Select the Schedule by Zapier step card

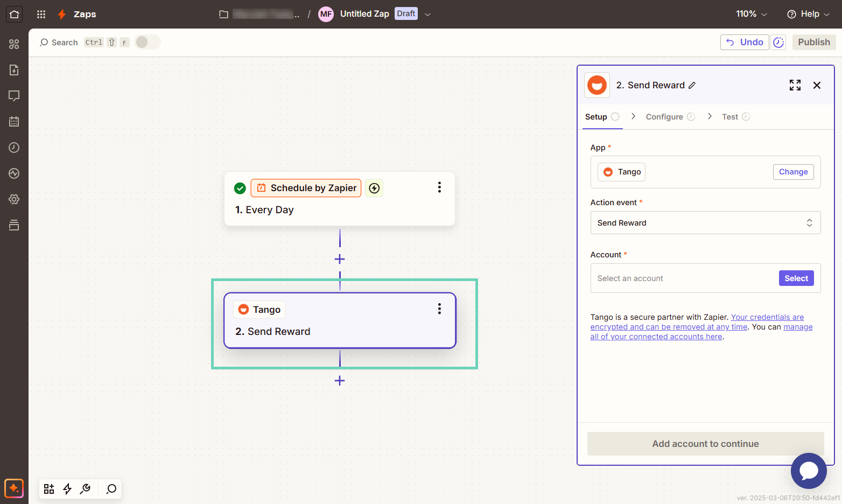[x=340, y=199]
